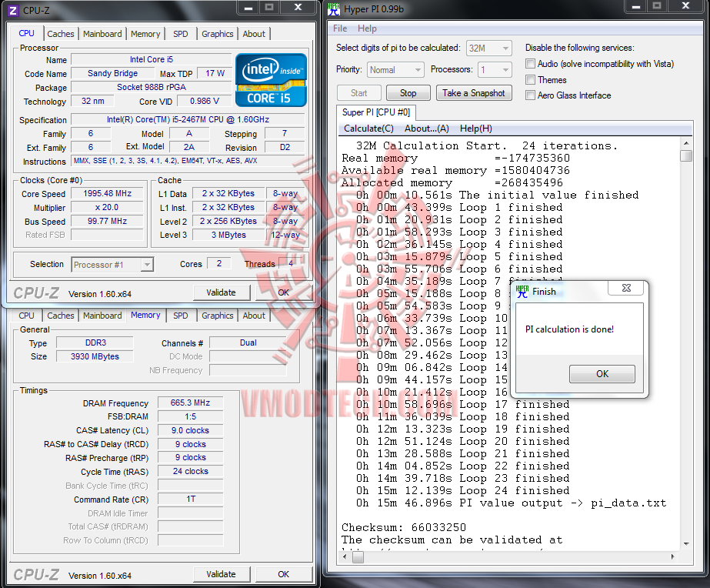Viewport: 710px width, 588px height.
Task: Click the scroll up arrow in Super PI
Action: pos(686,143)
